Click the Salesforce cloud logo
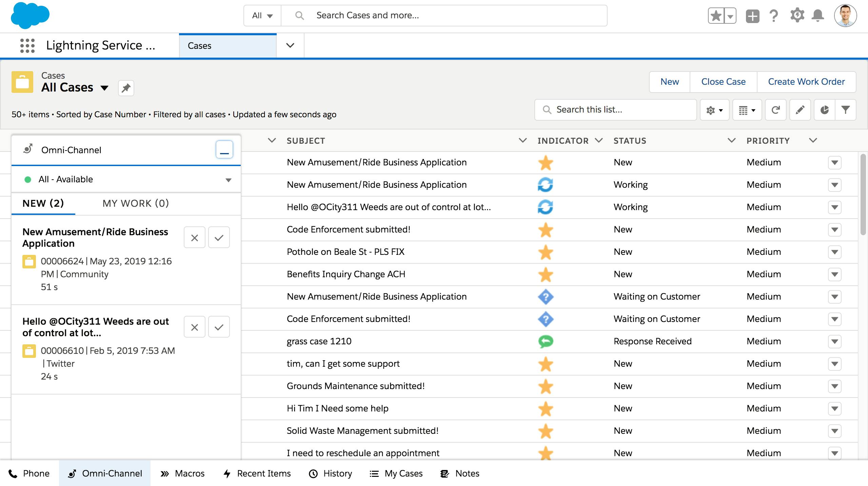The height and width of the screenshot is (486, 868). [x=30, y=15]
